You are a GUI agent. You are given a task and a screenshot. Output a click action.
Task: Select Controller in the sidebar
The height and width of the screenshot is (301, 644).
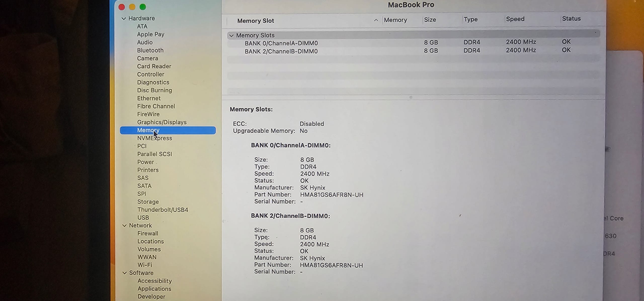click(x=150, y=75)
